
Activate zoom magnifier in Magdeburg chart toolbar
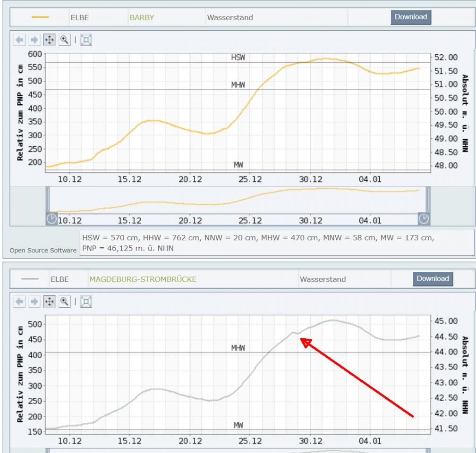[x=62, y=302]
